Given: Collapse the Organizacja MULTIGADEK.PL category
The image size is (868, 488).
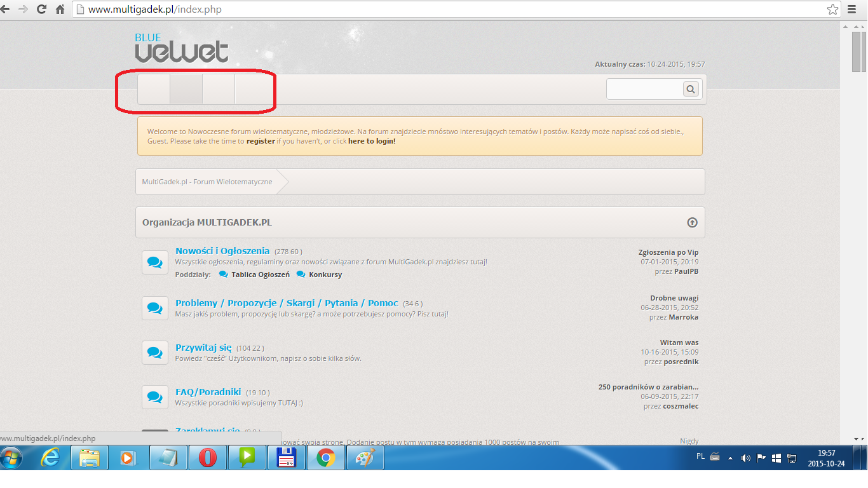Looking at the screenshot, I should pos(692,222).
